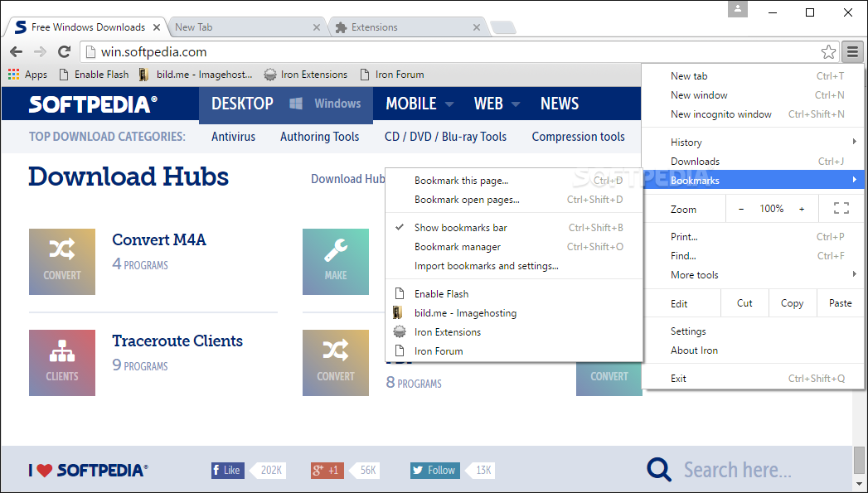Choose Find... in main menu
868x493 pixels.
[754, 256]
